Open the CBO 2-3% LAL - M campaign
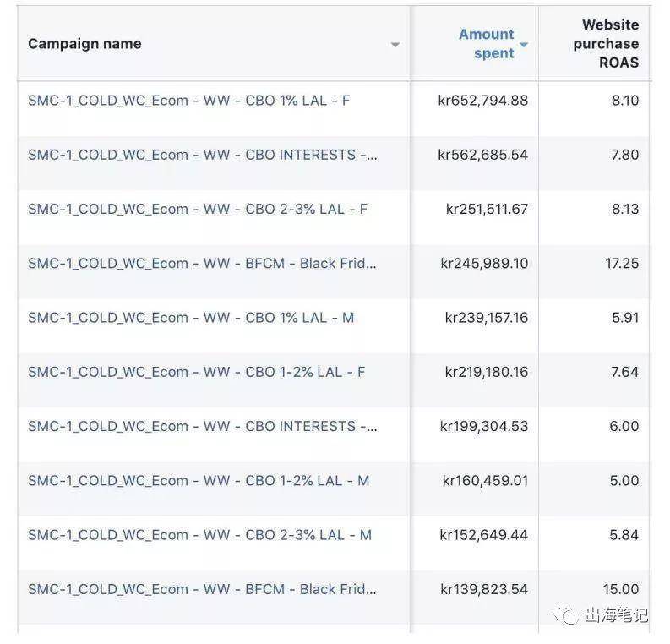This screenshot has width=670, height=644. [x=199, y=535]
